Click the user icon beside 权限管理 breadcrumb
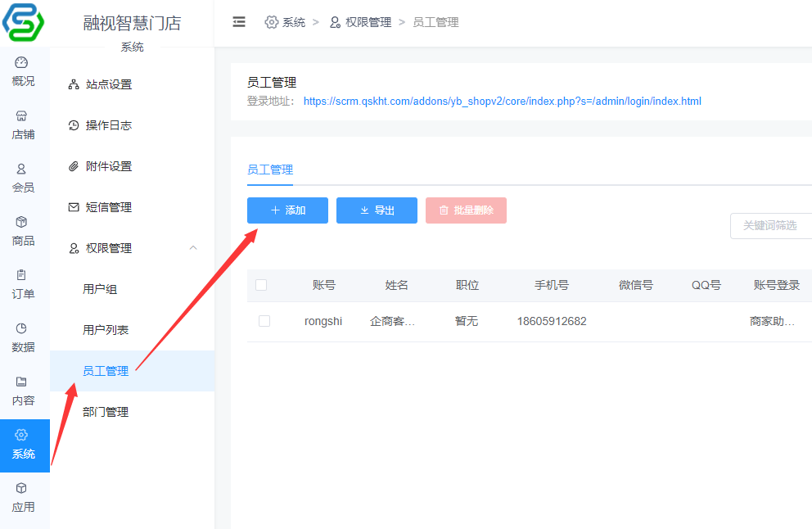 click(x=335, y=22)
